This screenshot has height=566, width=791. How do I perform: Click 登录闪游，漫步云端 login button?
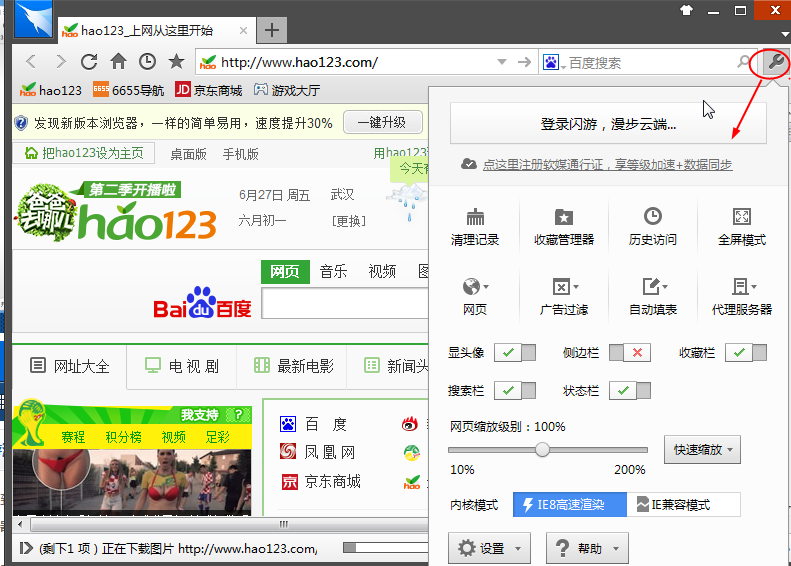click(608, 124)
